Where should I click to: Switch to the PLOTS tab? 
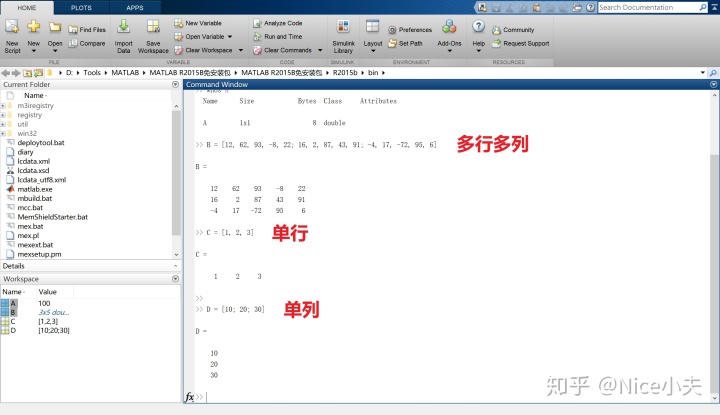[x=81, y=8]
